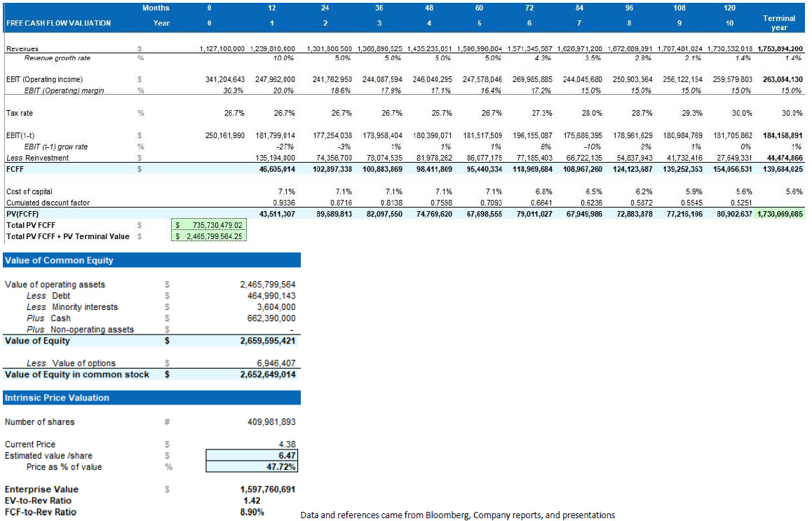Select the Plus Non-operating assets label

click(80, 330)
